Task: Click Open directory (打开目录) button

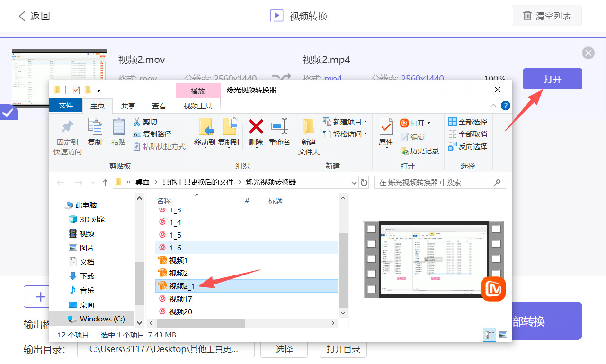Action: coord(343,349)
